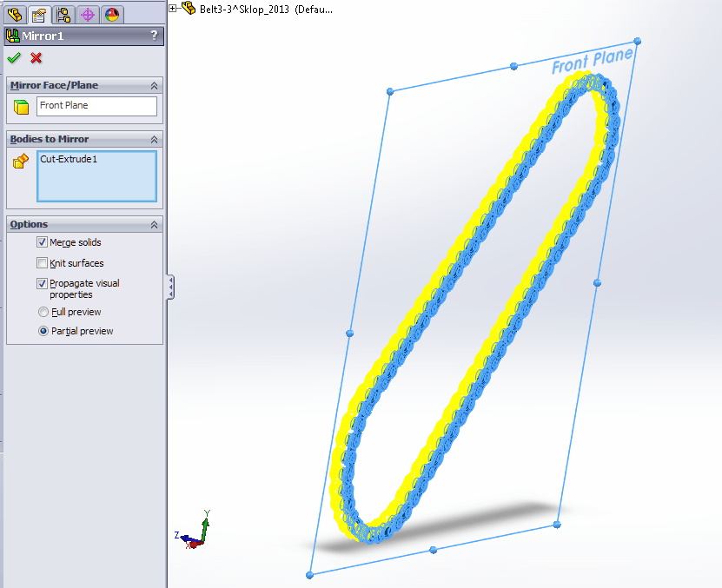Select the Full preview radio button
722x588 pixels.
(43, 312)
